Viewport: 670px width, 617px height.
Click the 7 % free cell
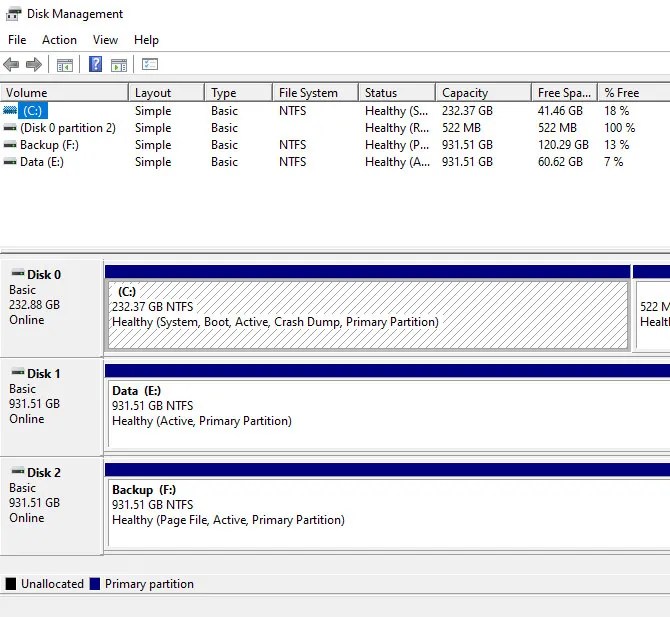[x=614, y=162]
